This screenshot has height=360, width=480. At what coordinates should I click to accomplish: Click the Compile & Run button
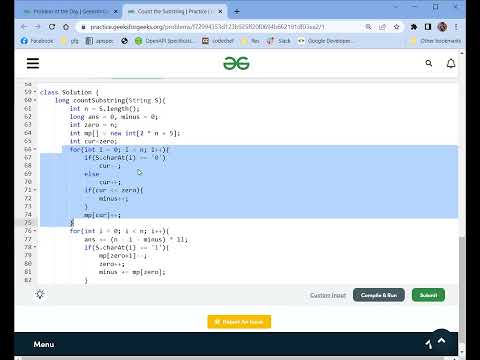pos(379,295)
